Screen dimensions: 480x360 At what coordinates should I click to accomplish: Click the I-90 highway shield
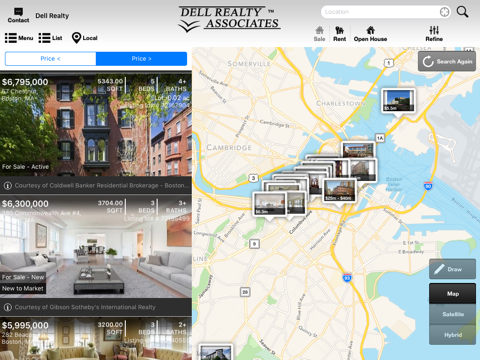(x=428, y=186)
